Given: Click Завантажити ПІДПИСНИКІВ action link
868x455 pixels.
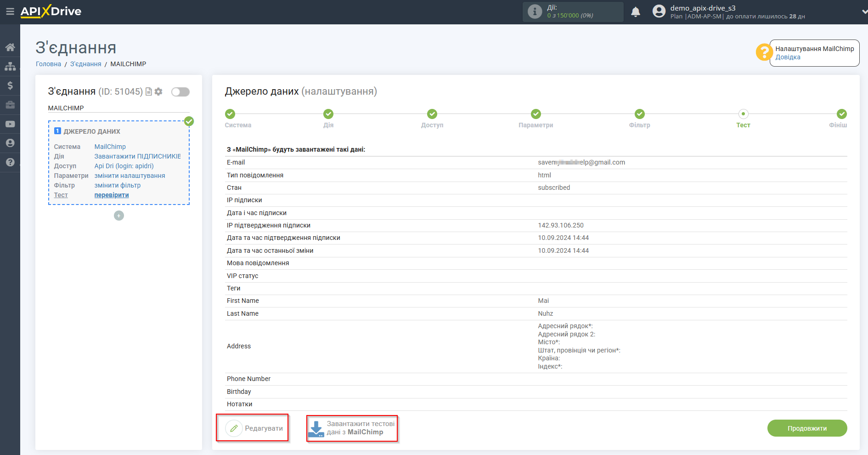Looking at the screenshot, I should [138, 156].
